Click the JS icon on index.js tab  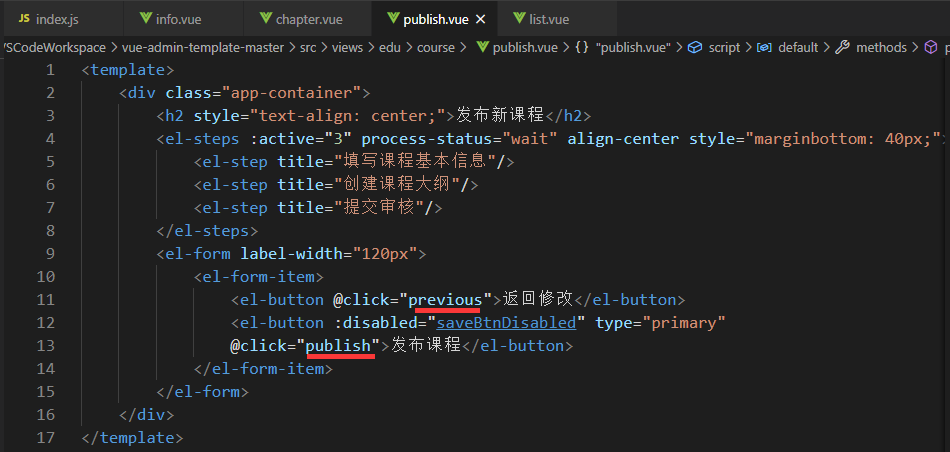[x=24, y=19]
